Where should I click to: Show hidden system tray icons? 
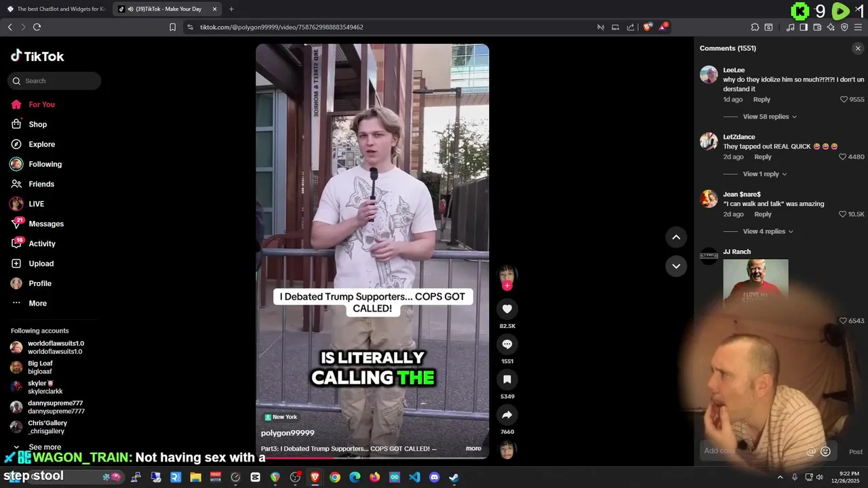780,477
